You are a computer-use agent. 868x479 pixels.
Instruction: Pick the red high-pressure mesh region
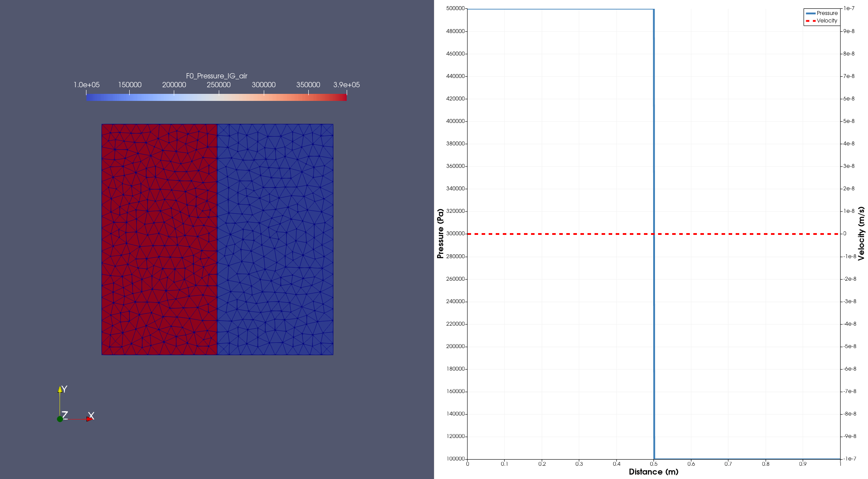[159, 239]
